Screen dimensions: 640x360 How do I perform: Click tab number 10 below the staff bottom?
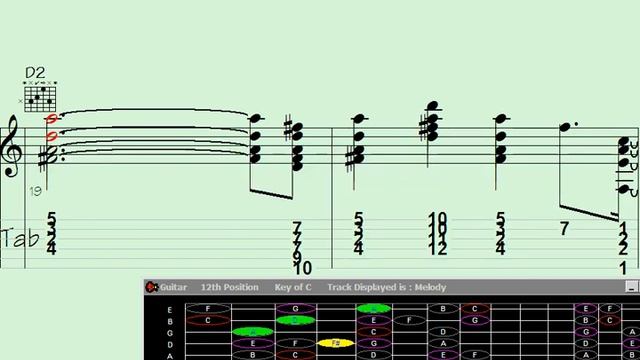(302, 268)
